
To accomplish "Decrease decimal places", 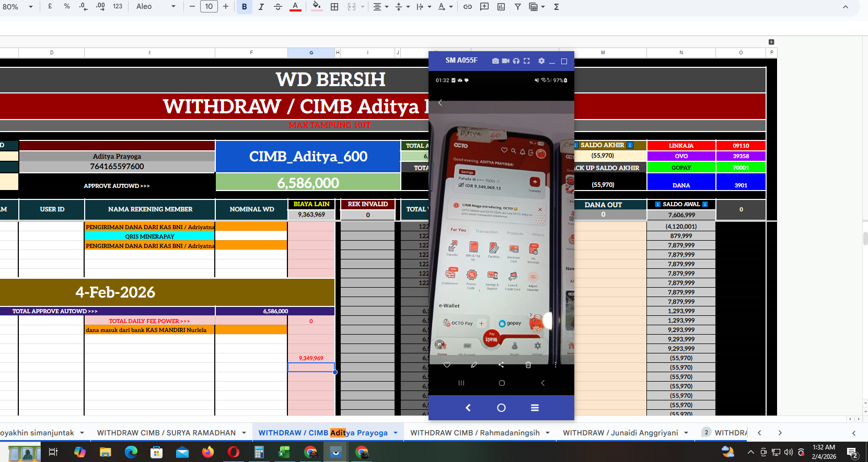I will pos(84,6).
